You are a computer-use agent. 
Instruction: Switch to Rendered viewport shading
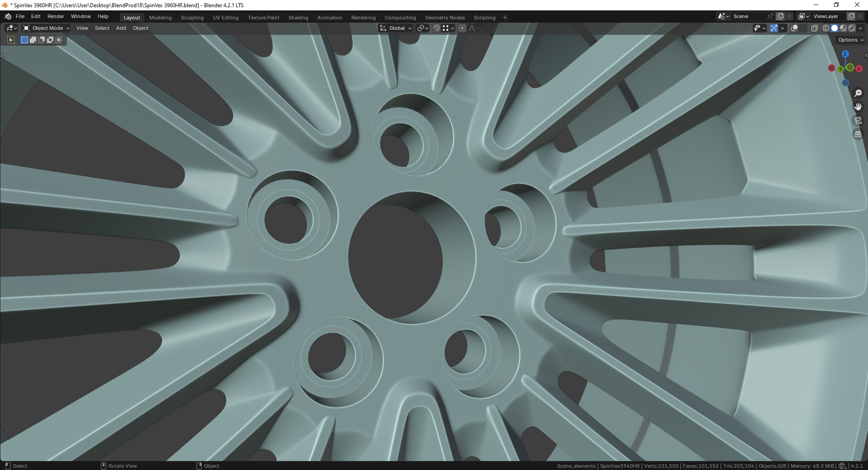click(852, 28)
